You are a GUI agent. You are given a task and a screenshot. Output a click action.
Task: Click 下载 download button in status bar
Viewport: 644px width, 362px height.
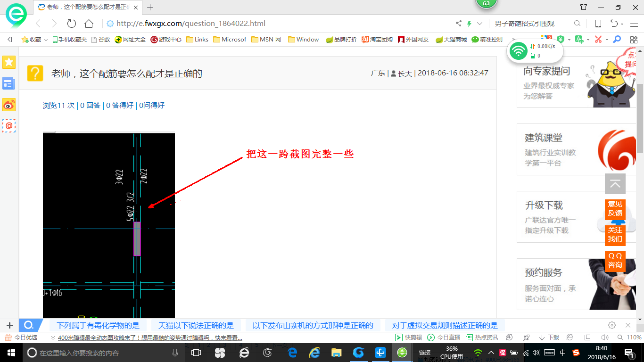point(549,337)
